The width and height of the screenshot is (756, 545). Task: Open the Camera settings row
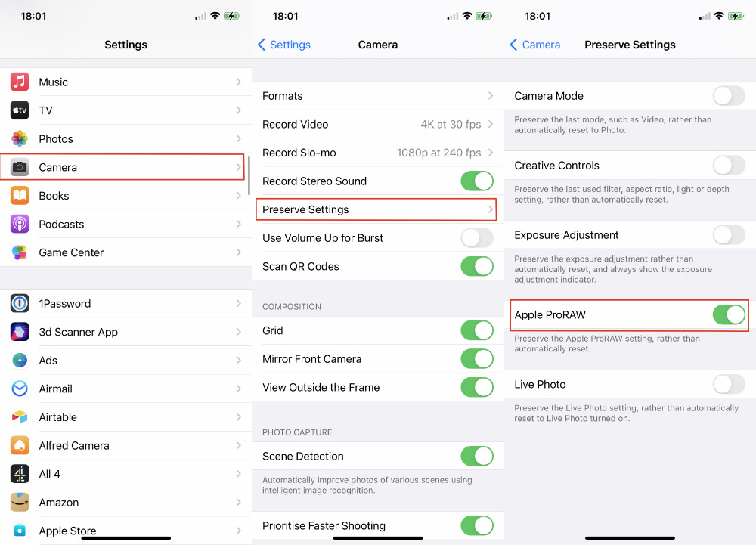tap(122, 167)
